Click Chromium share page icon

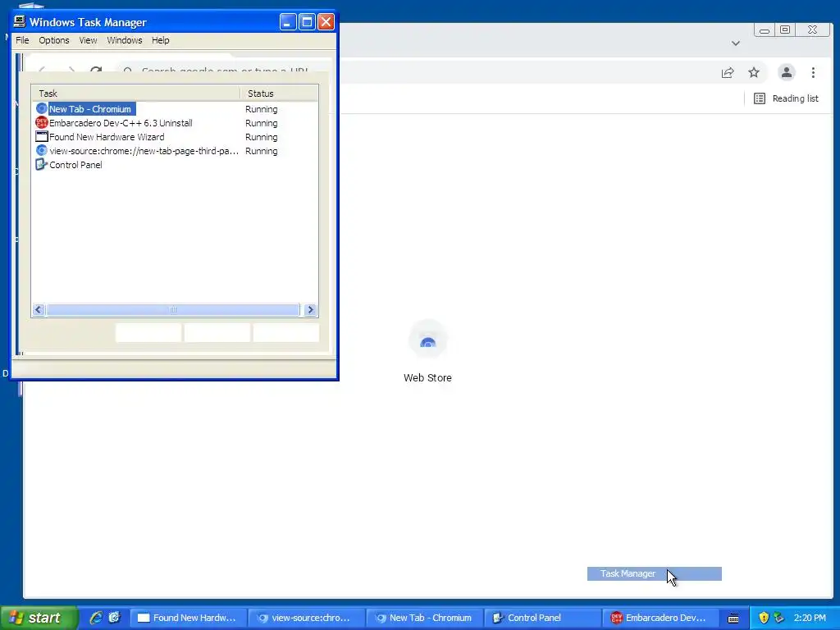[x=727, y=72]
